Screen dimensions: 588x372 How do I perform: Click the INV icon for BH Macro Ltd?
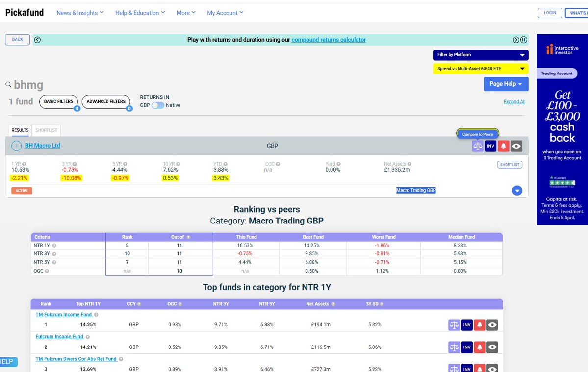point(490,146)
